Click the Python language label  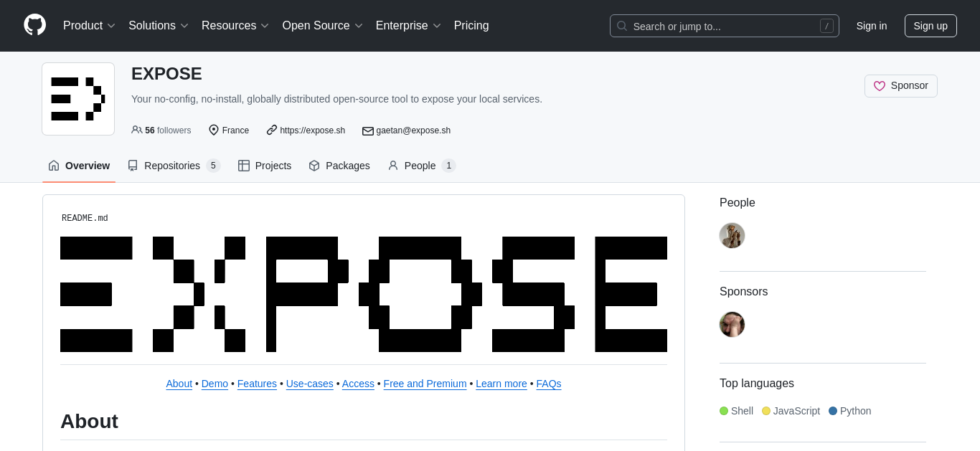(856, 411)
